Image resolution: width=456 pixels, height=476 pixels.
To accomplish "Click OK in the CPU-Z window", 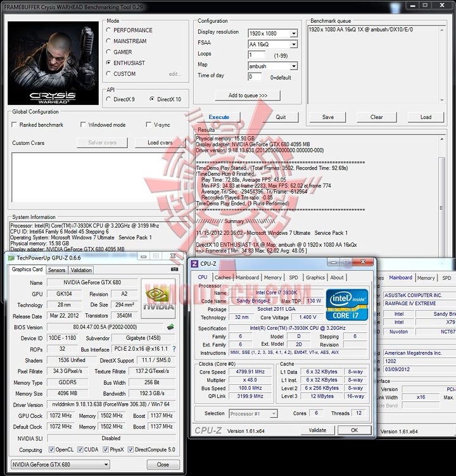I will click(x=354, y=430).
